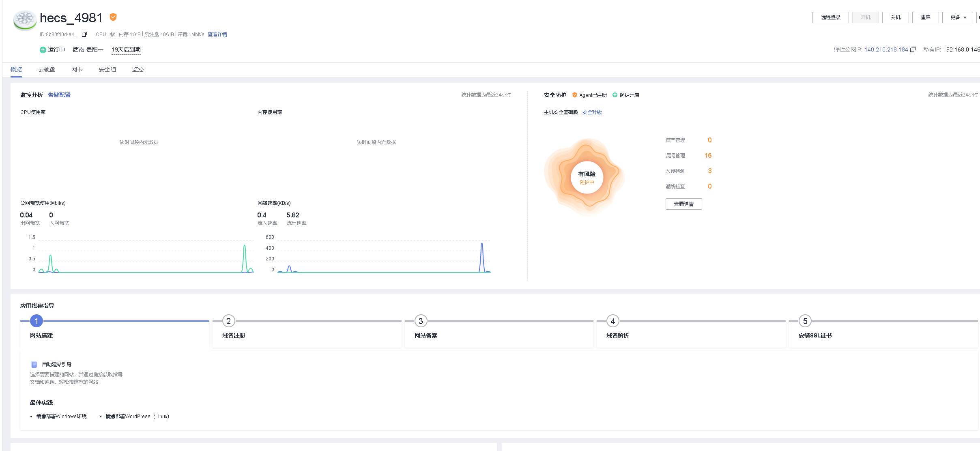Click the 远程登录 button
This screenshot has width=980, height=451.
click(830, 17)
